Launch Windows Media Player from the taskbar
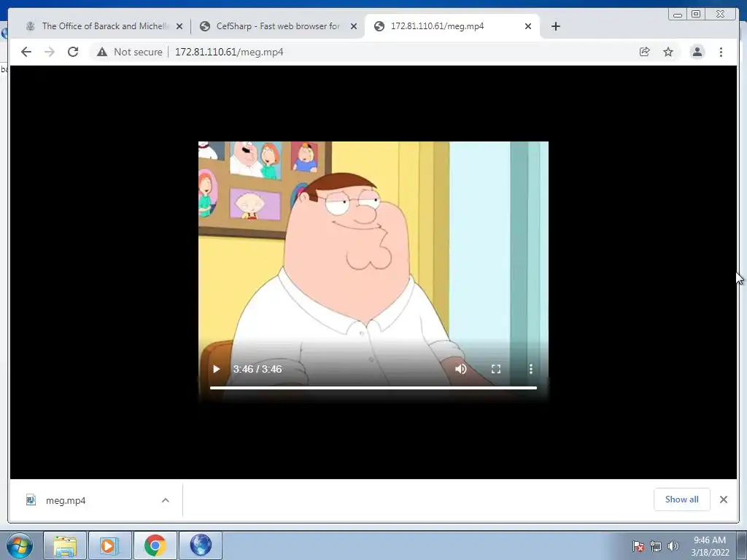The height and width of the screenshot is (560, 747). [x=109, y=545]
